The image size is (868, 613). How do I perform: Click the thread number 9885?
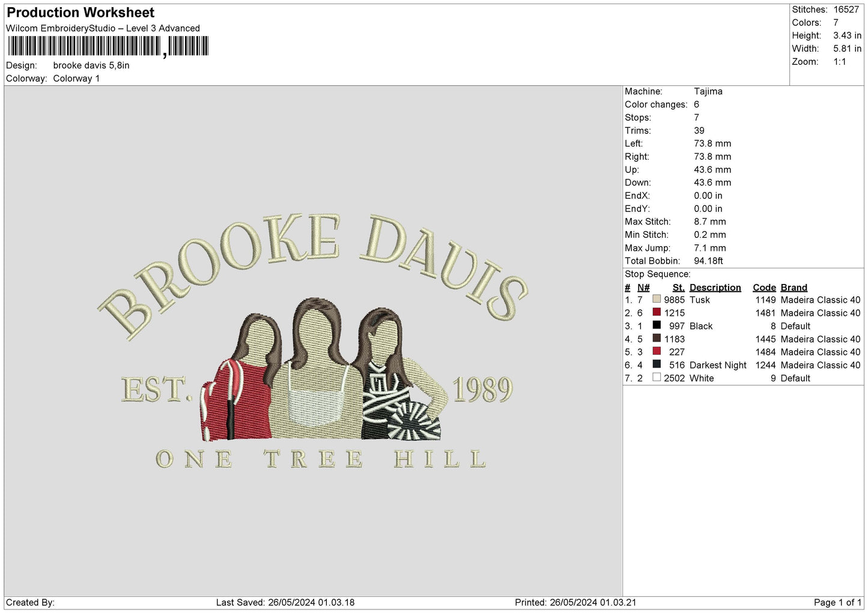(675, 300)
